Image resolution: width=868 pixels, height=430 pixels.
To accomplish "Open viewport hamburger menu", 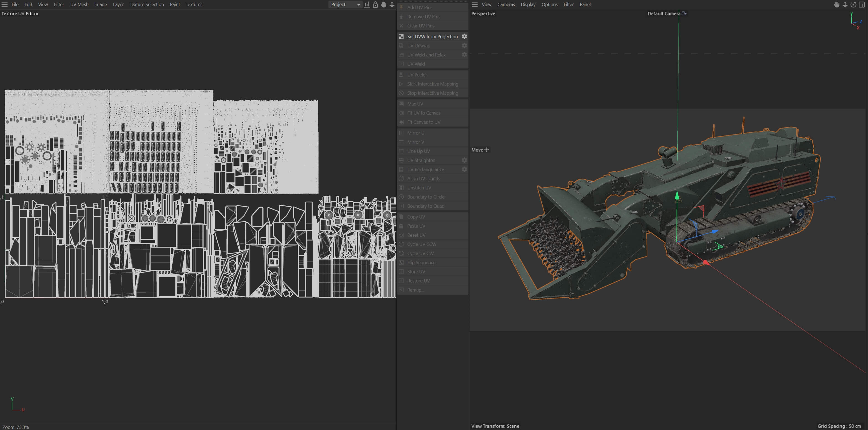I will click(x=474, y=4).
